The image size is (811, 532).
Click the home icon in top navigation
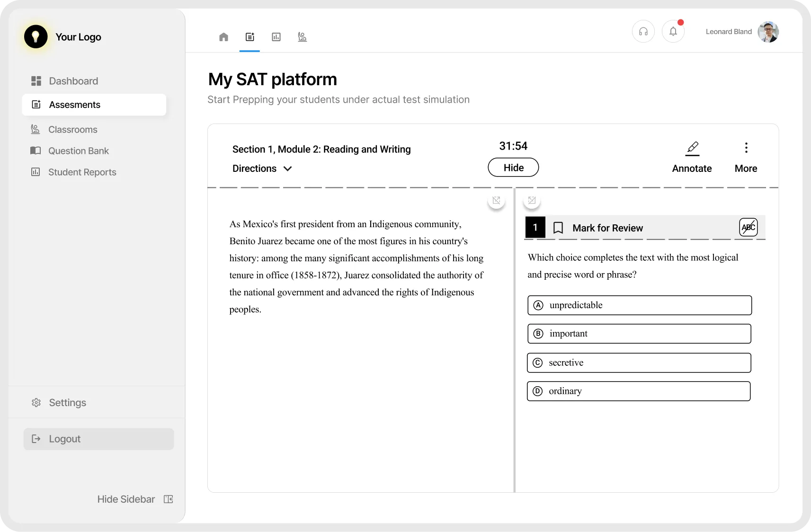pos(224,37)
